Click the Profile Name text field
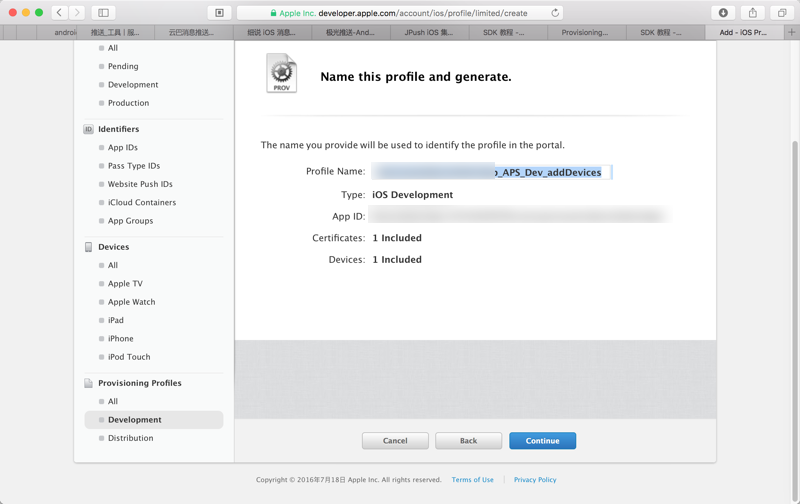This screenshot has width=800, height=504. [491, 172]
